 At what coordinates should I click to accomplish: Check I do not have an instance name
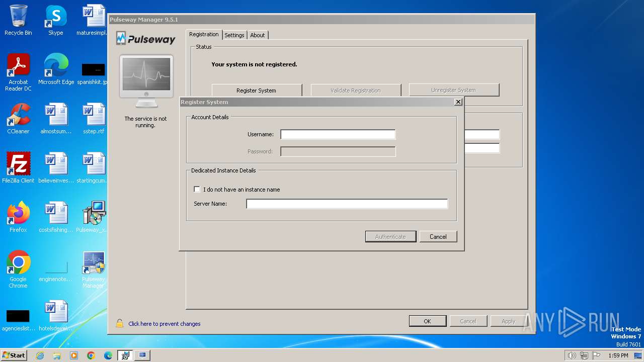coord(197,189)
